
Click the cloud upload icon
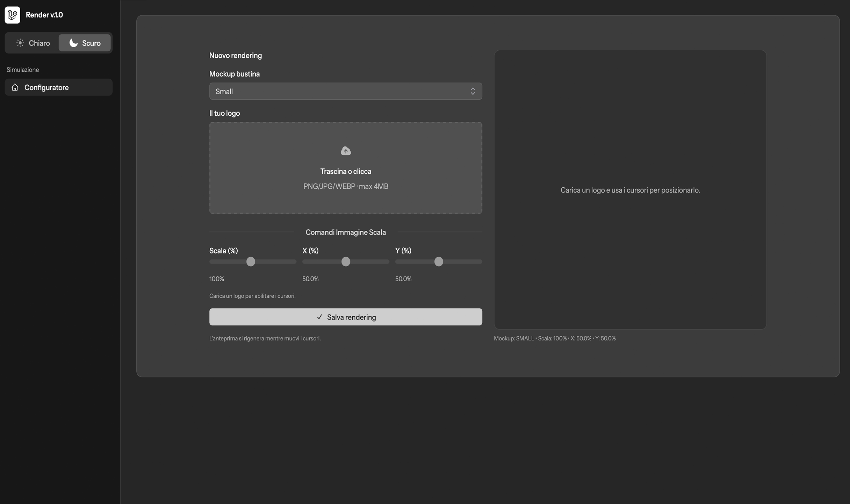346,151
